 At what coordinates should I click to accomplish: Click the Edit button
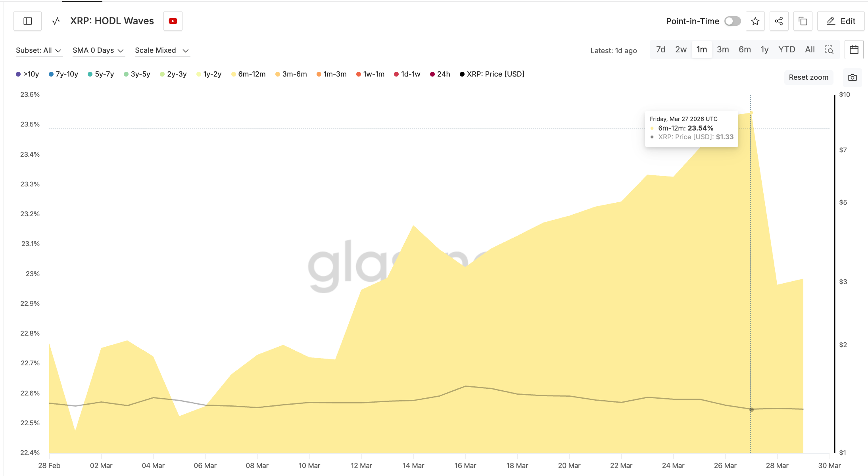tap(841, 21)
